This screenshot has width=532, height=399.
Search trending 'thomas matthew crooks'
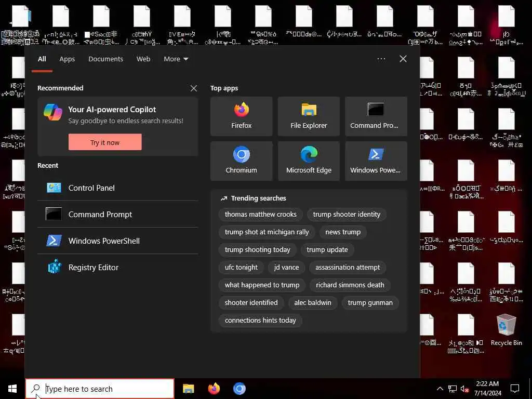click(x=261, y=215)
